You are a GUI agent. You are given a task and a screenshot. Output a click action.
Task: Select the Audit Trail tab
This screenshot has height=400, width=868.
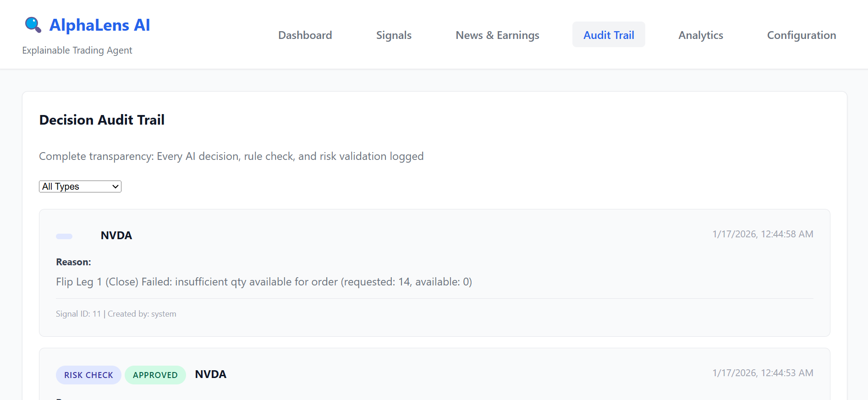point(609,35)
